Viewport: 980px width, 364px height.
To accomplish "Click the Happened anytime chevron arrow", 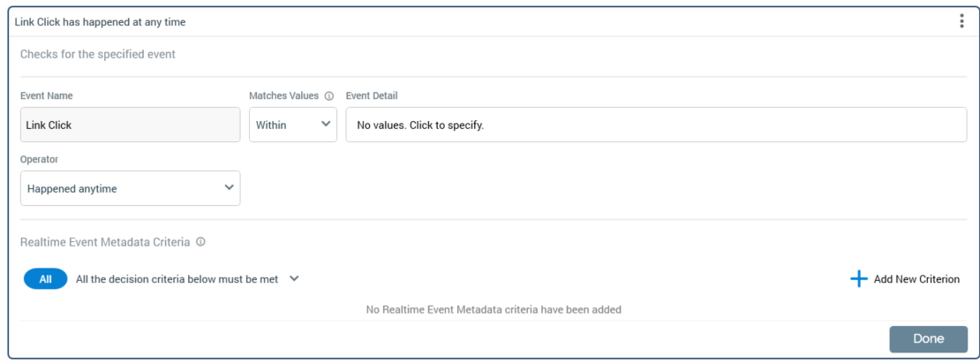I will click(x=230, y=187).
